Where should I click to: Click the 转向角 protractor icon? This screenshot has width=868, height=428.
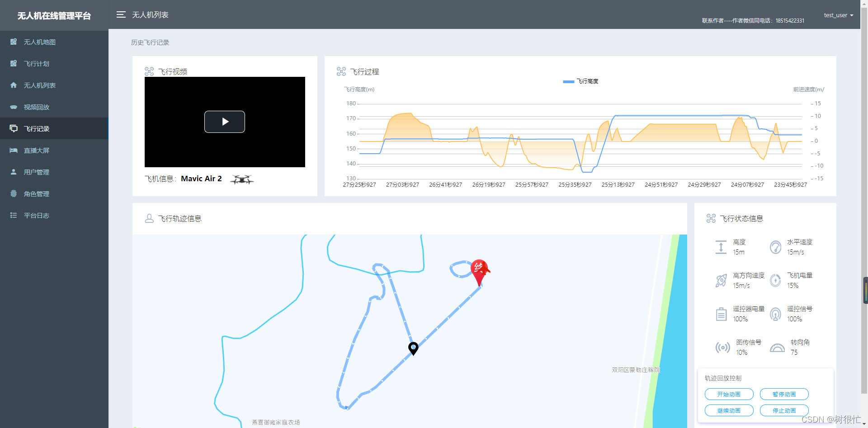pyautogui.click(x=777, y=348)
